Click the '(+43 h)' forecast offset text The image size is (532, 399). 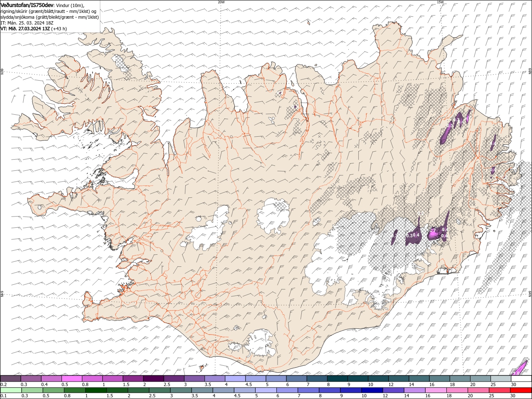[59, 29]
